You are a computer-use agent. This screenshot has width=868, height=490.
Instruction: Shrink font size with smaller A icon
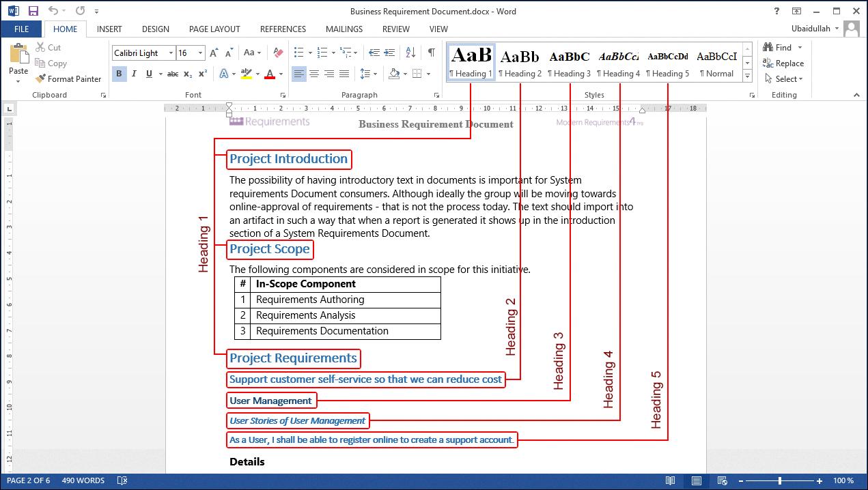pyautogui.click(x=228, y=53)
